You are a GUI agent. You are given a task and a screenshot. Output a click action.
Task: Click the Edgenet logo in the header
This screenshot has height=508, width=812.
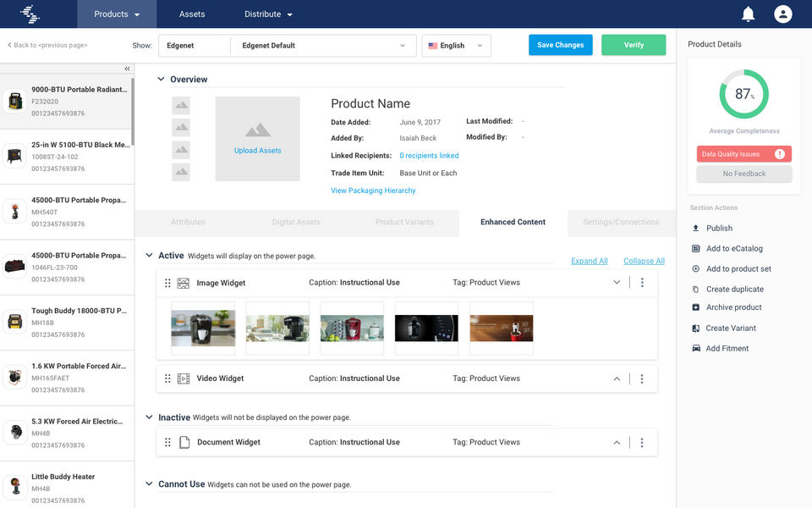[30, 14]
